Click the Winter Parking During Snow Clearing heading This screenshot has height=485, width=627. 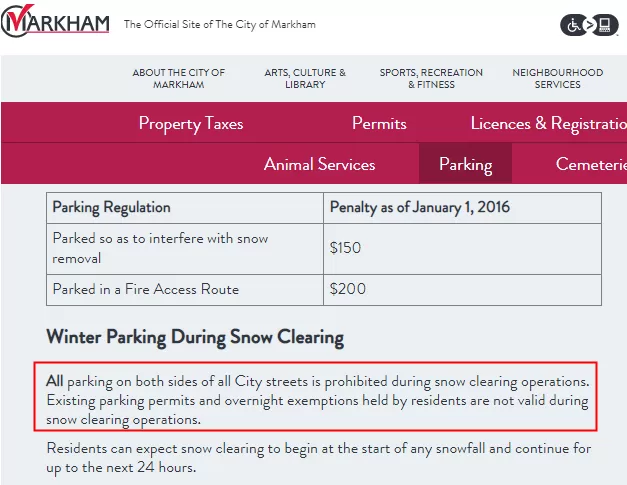point(195,337)
